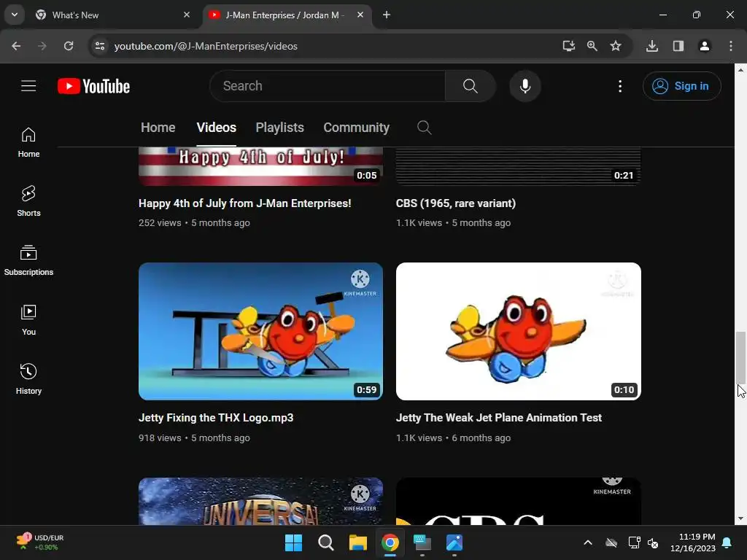Bookmark this page with star icon
Image resolution: width=747 pixels, height=560 pixels.
coord(616,46)
